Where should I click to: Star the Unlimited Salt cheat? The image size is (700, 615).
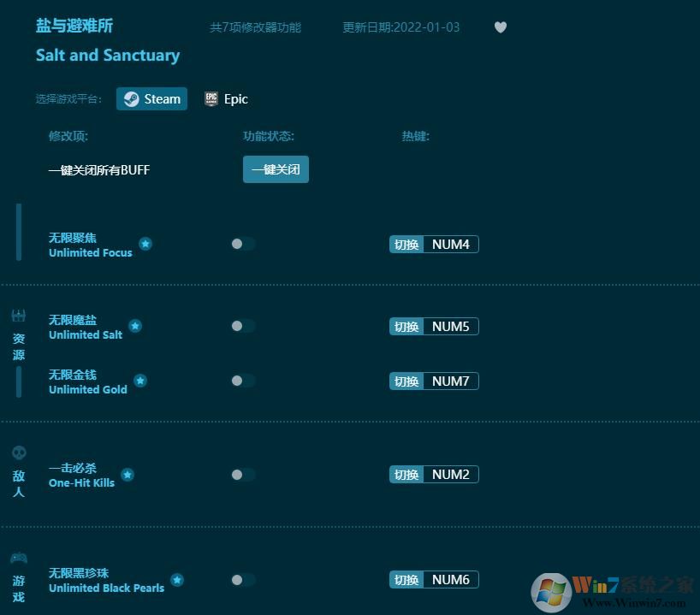135,325
